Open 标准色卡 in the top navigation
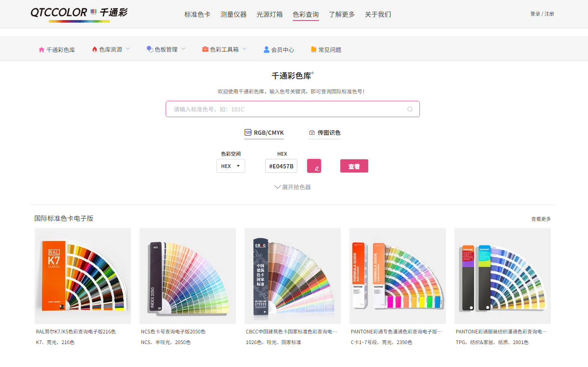 tap(197, 14)
